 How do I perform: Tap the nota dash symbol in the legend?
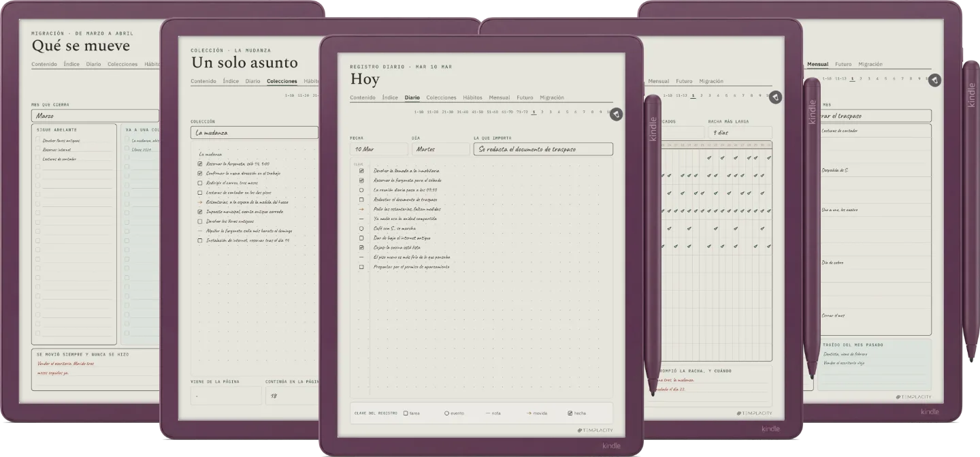tap(488, 413)
